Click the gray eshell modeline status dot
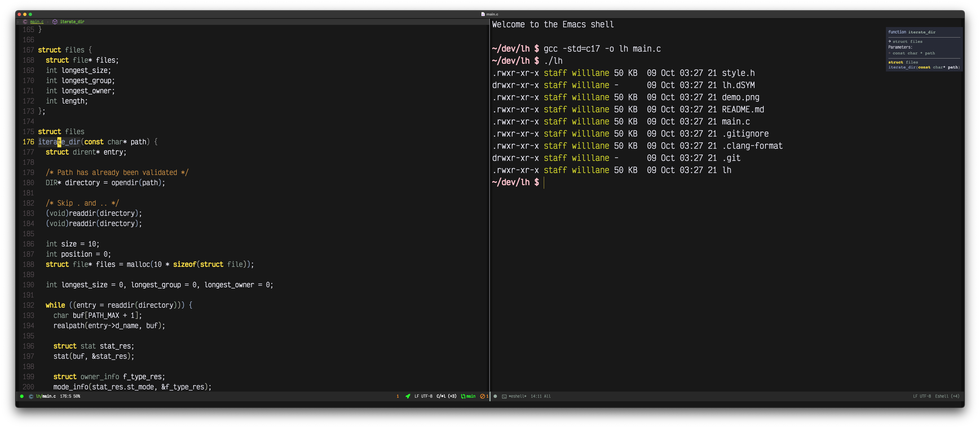 tap(495, 396)
